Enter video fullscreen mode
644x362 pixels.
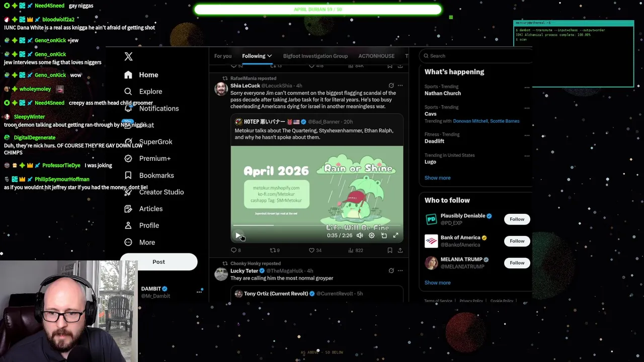[x=396, y=235]
